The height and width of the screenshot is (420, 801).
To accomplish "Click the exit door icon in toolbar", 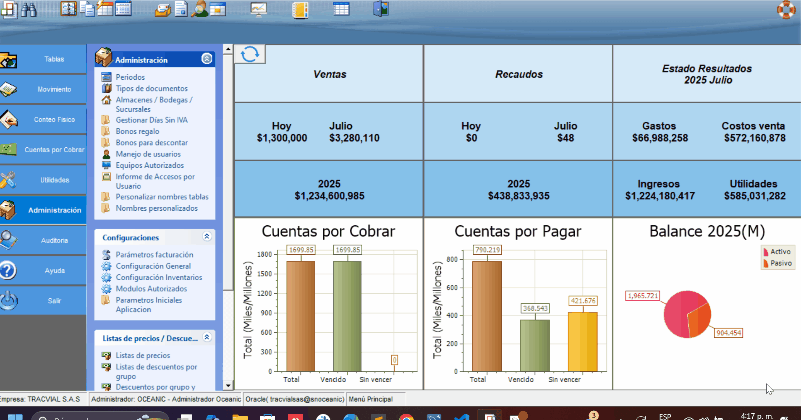I will (x=380, y=10).
